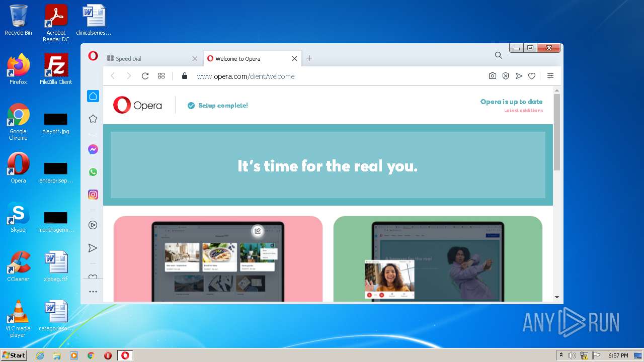Screen dimensions: 644x362
Task: Open the pink Pinboards feature card
Action: [218, 258]
